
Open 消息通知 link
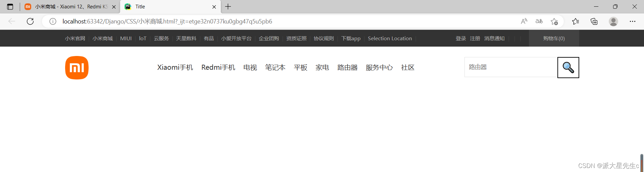click(x=494, y=39)
